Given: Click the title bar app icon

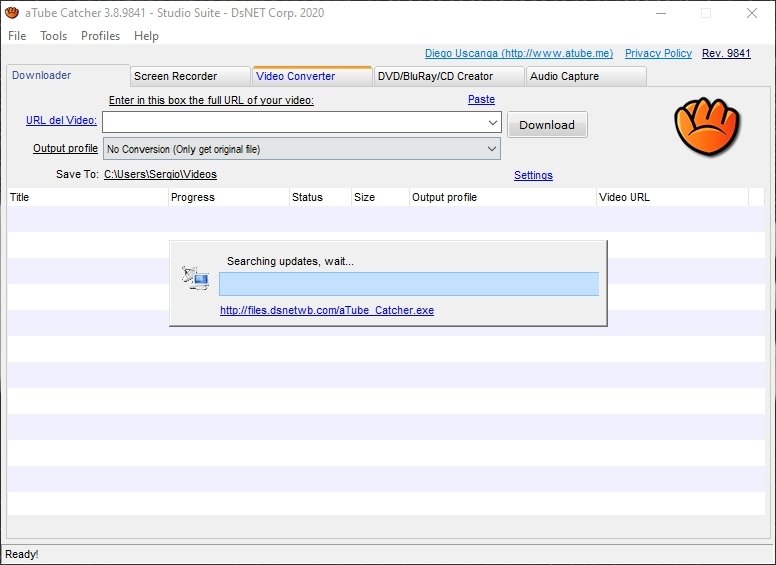Looking at the screenshot, I should point(12,13).
